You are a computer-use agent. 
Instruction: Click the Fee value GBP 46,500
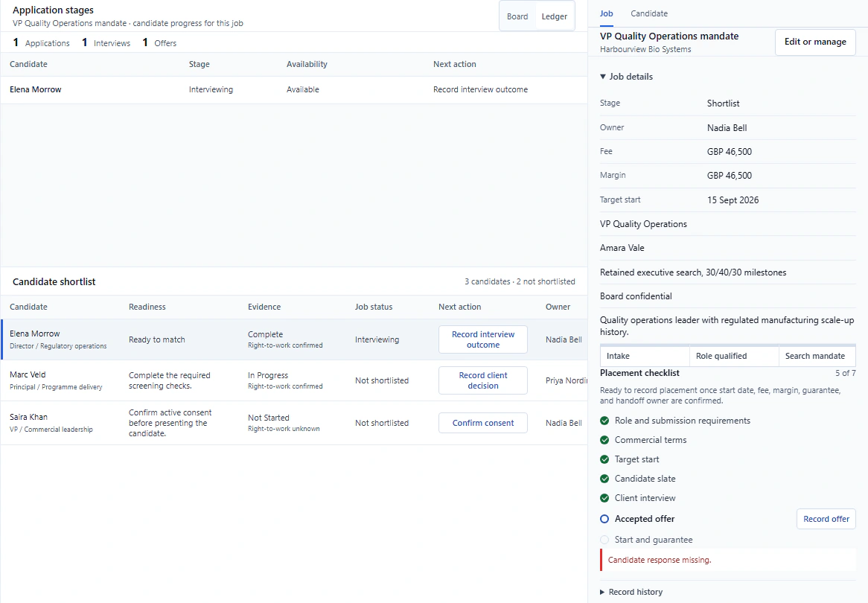[729, 152]
